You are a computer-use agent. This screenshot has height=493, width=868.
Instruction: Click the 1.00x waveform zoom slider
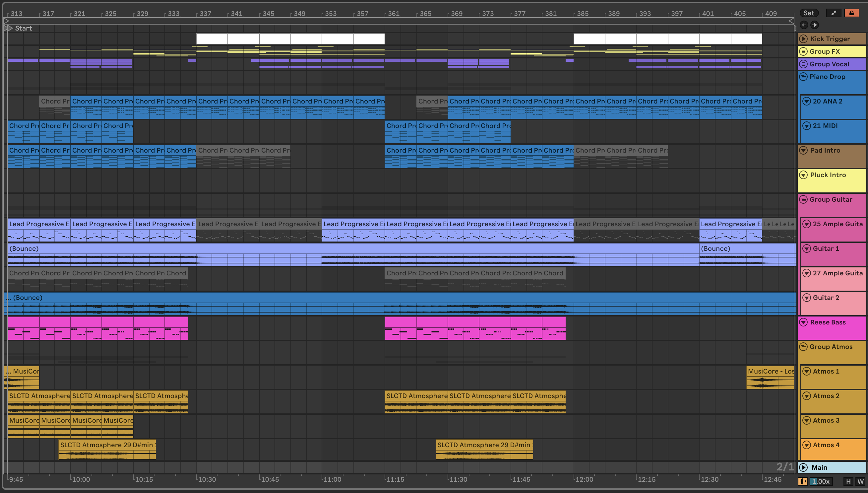[821, 481]
